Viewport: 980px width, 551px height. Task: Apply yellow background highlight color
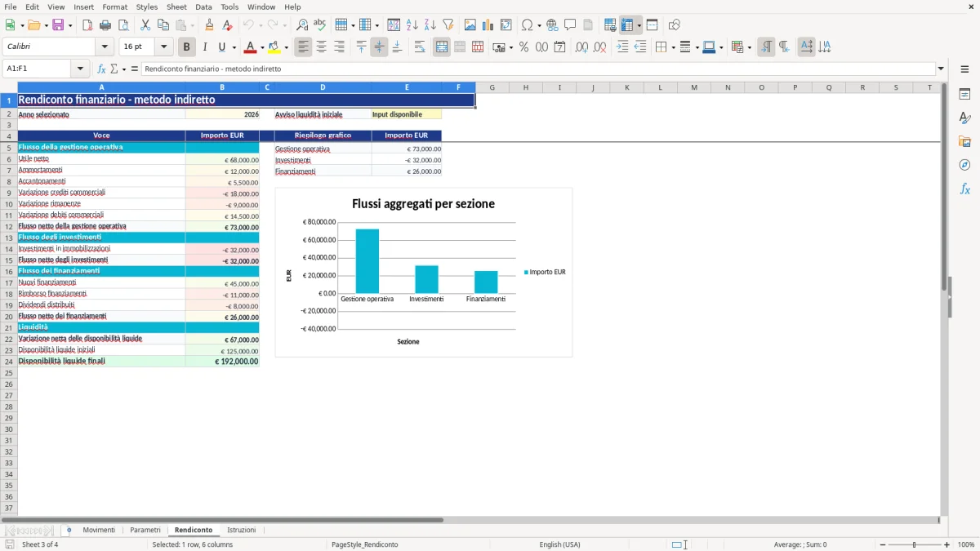[274, 47]
